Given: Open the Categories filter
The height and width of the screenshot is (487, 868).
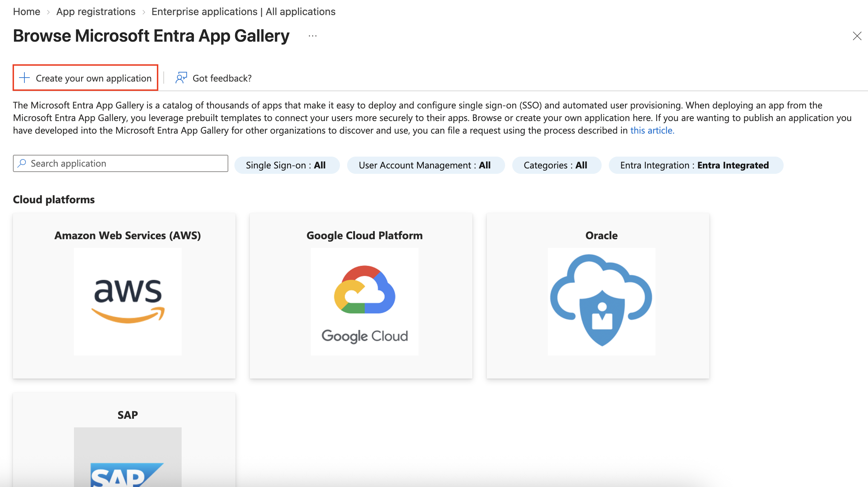Looking at the screenshot, I should [x=556, y=165].
